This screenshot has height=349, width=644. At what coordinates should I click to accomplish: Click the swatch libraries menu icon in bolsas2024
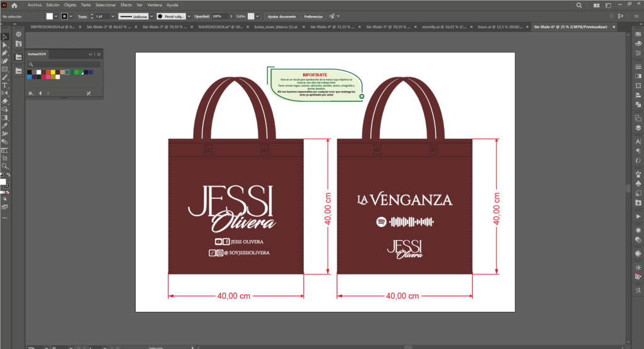(x=31, y=93)
